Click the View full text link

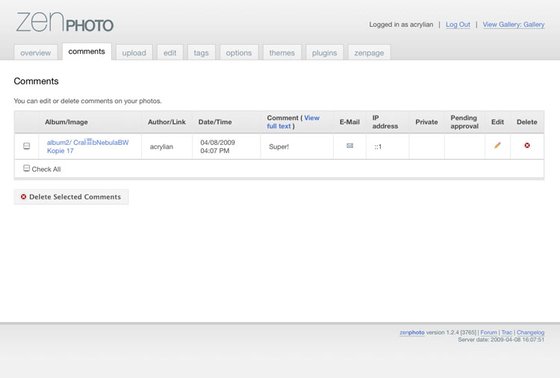[x=293, y=122]
